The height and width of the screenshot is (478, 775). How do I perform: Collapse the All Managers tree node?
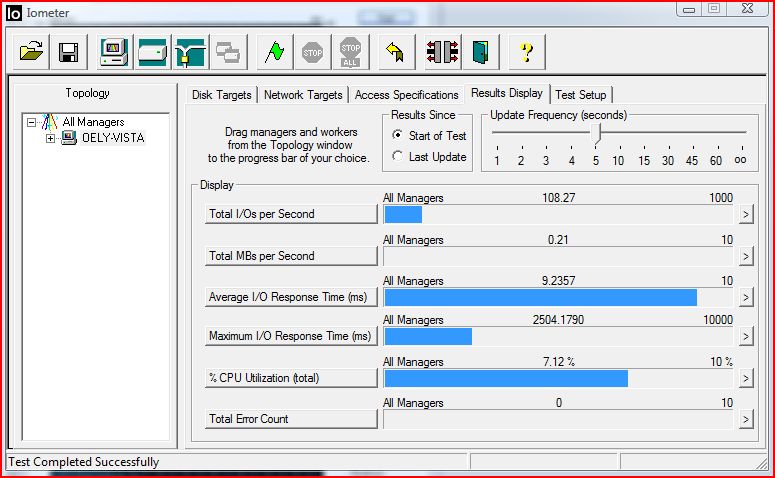point(32,122)
